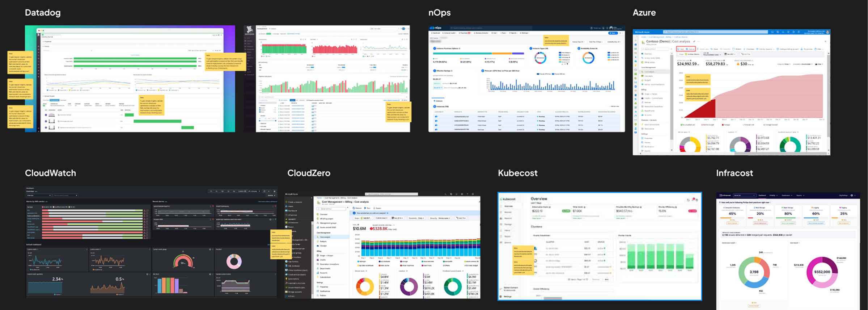The height and width of the screenshot is (310, 868).
Task: Click the 3,198 issues donut center
Action: [754, 272]
